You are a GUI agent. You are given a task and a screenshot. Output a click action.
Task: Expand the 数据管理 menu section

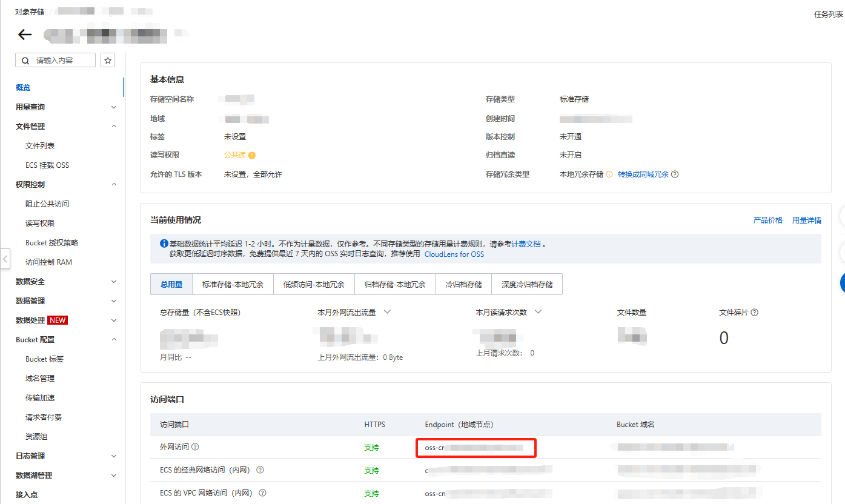pos(114,301)
